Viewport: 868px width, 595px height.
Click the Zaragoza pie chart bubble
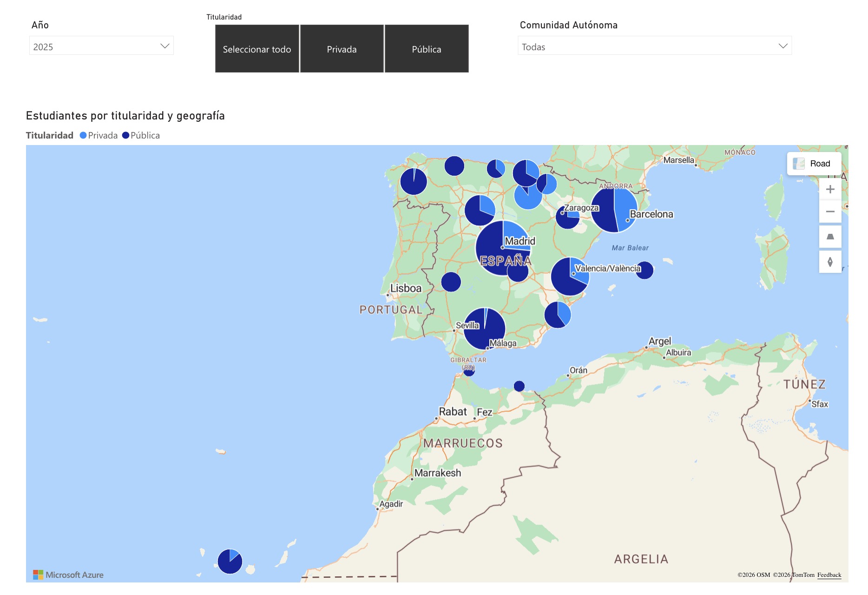coord(567,217)
